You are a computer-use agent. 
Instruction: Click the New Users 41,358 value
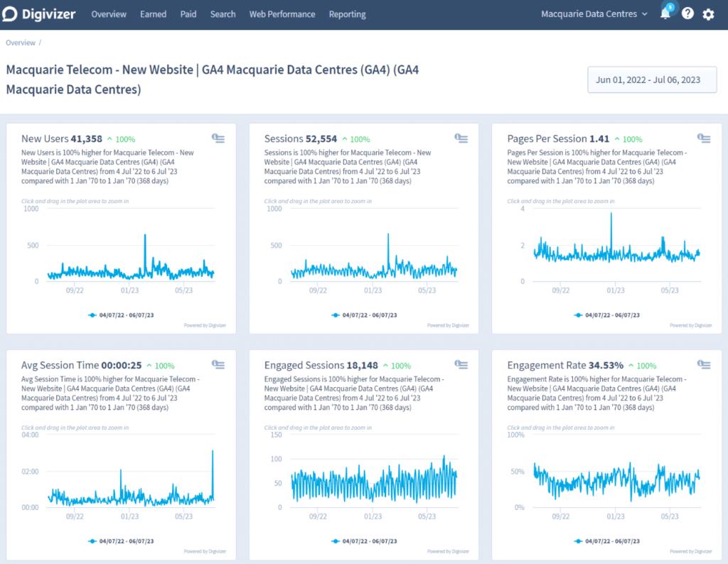[x=86, y=139]
